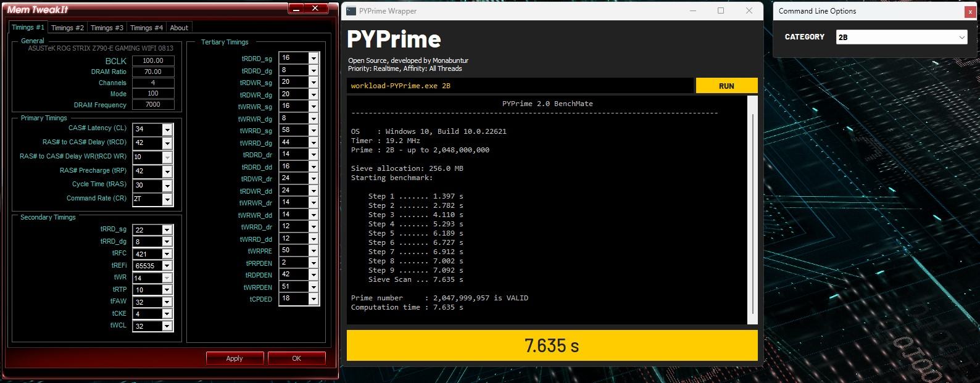Open the tWRWR_dd dropdown

pyautogui.click(x=314, y=215)
